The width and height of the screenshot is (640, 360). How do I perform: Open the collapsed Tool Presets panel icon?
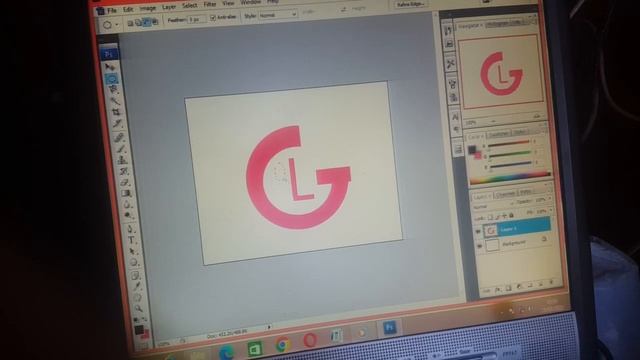(451, 64)
